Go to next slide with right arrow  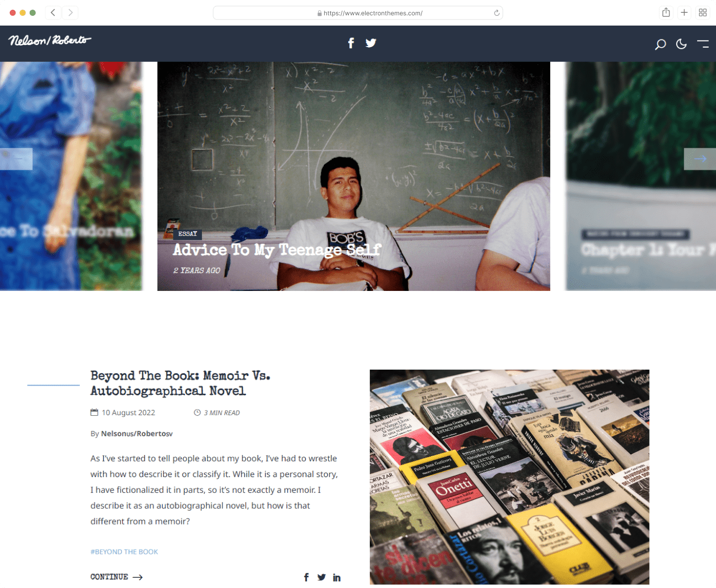click(700, 159)
